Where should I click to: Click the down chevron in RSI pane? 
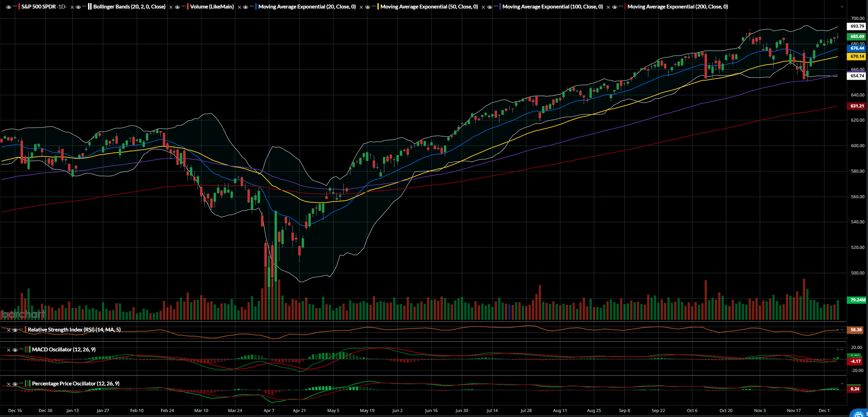[842, 330]
